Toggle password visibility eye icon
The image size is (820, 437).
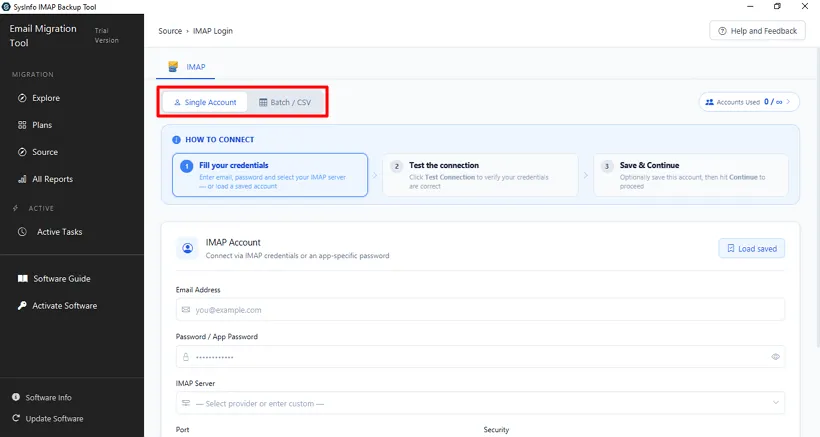(775, 356)
